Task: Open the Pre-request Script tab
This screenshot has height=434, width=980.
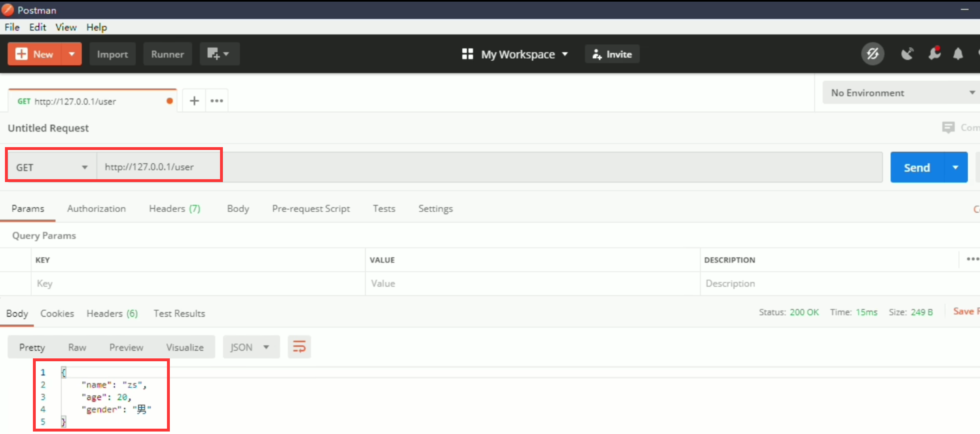Action: 311,208
